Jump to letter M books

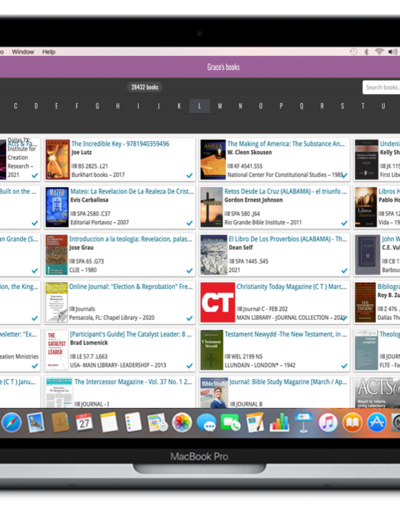tap(220, 106)
